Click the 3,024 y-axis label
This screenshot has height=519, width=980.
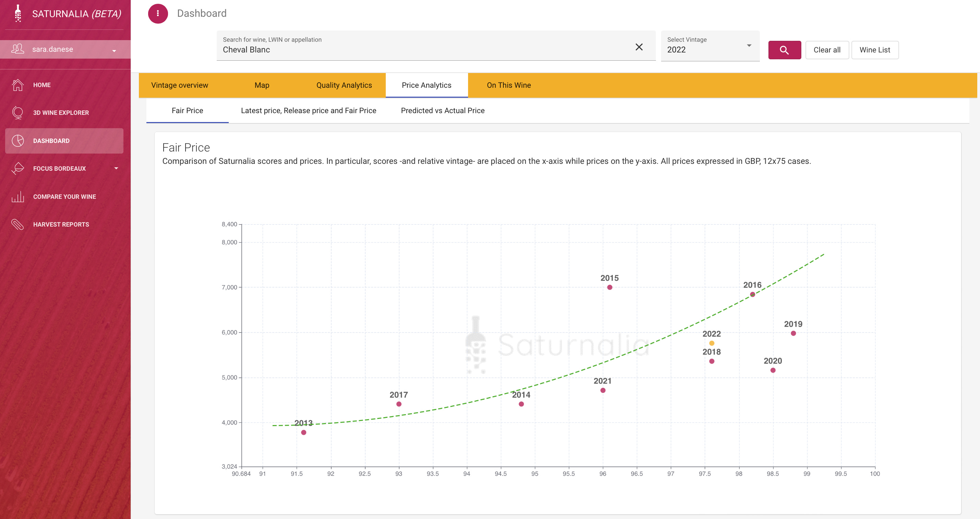pos(229,467)
